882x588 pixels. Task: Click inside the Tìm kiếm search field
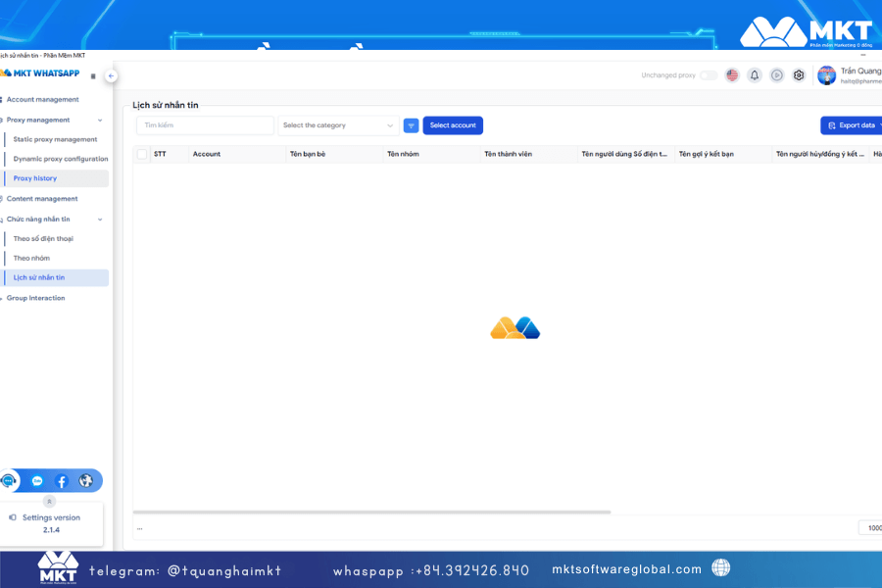(205, 125)
